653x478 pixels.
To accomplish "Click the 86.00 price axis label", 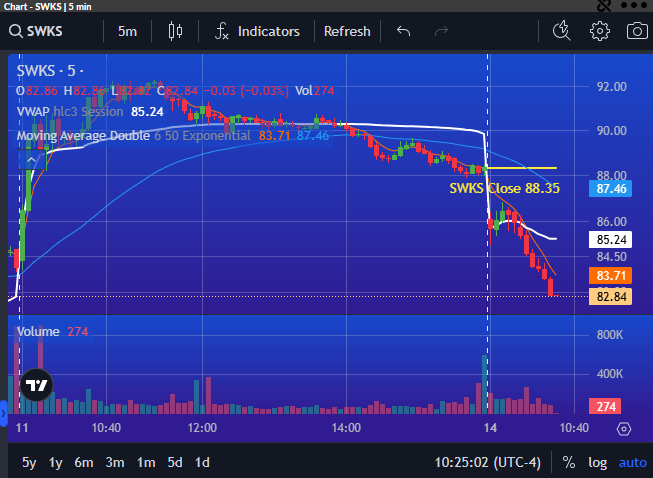I will coord(612,222).
